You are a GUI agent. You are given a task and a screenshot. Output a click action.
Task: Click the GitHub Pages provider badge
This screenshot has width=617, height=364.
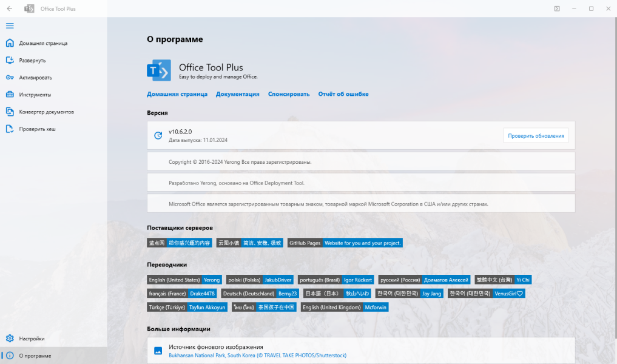345,243
